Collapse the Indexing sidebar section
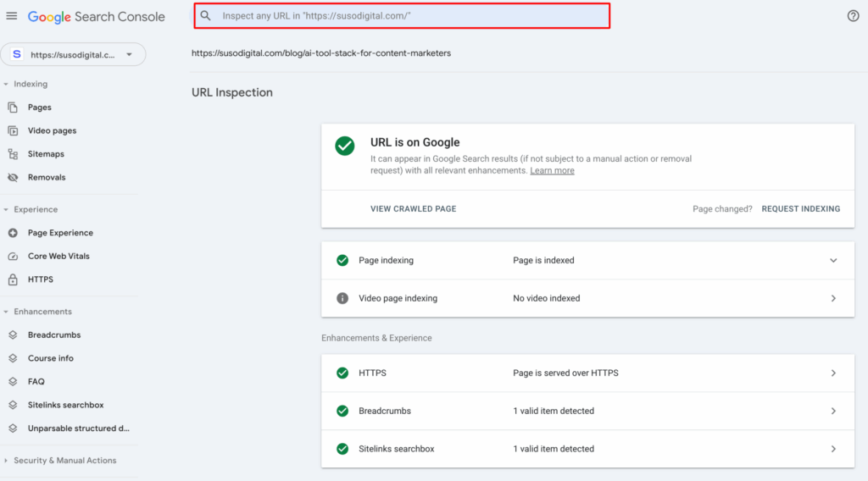The width and height of the screenshot is (868, 481). coord(6,84)
